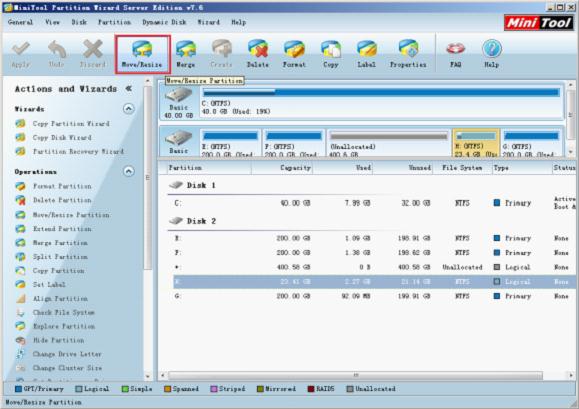Choose Check File System operation
The height and width of the screenshot is (409, 579).
click(x=64, y=313)
